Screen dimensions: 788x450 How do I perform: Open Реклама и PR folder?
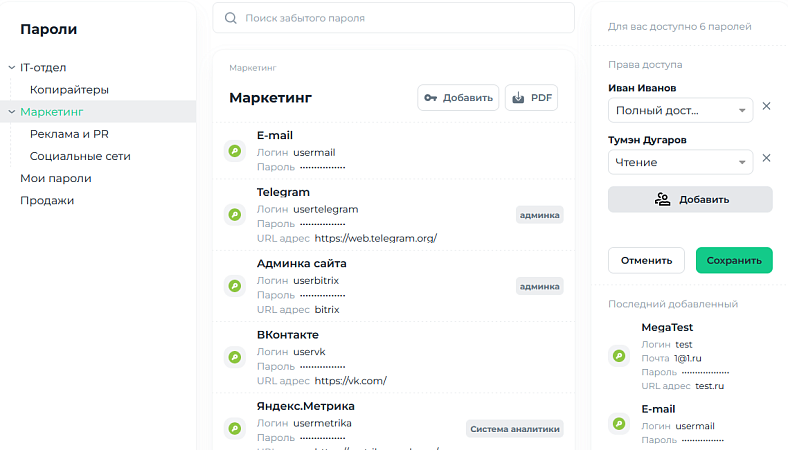click(x=69, y=134)
